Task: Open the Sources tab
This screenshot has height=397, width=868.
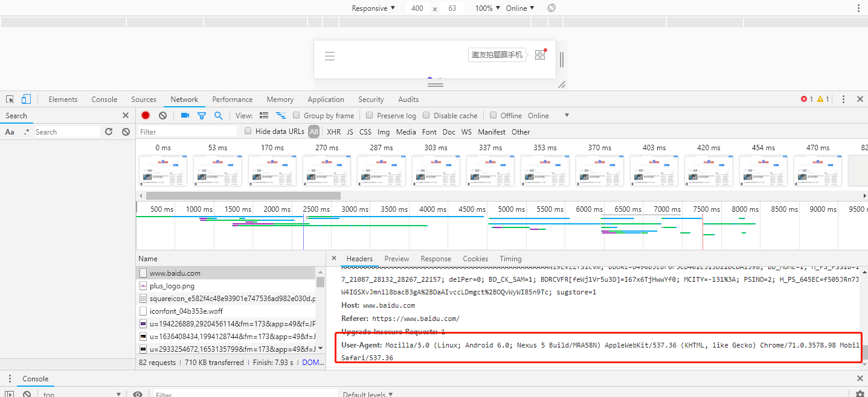Action: [x=144, y=100]
